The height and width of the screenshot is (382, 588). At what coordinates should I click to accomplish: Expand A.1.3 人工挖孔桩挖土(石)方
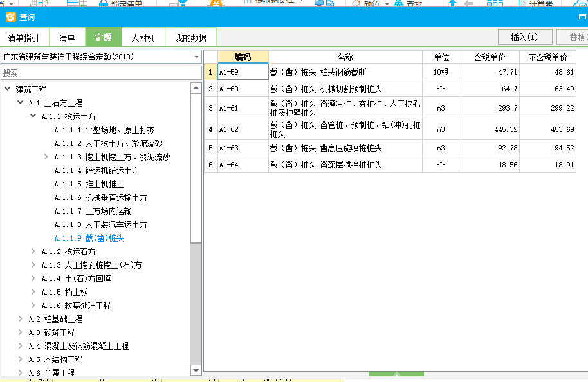33,265
